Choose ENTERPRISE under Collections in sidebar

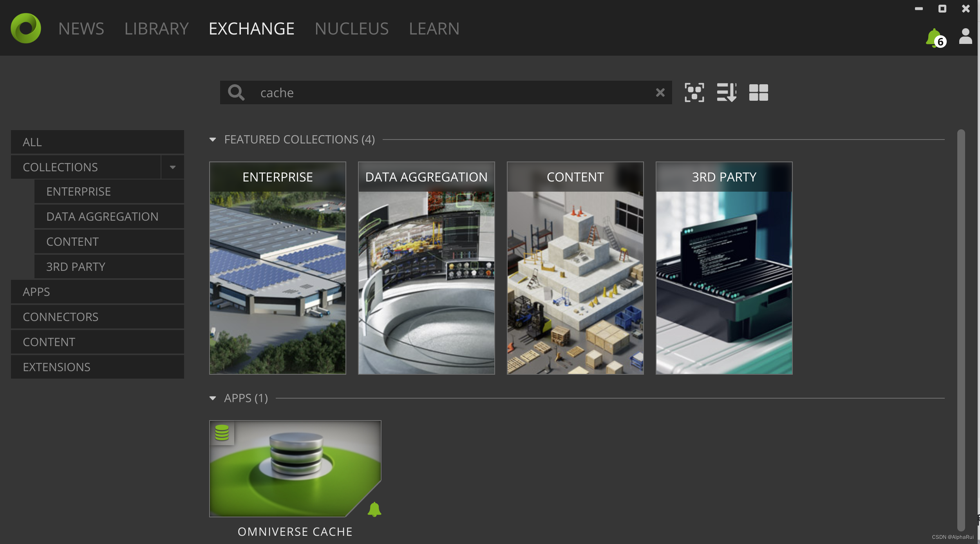(x=109, y=191)
